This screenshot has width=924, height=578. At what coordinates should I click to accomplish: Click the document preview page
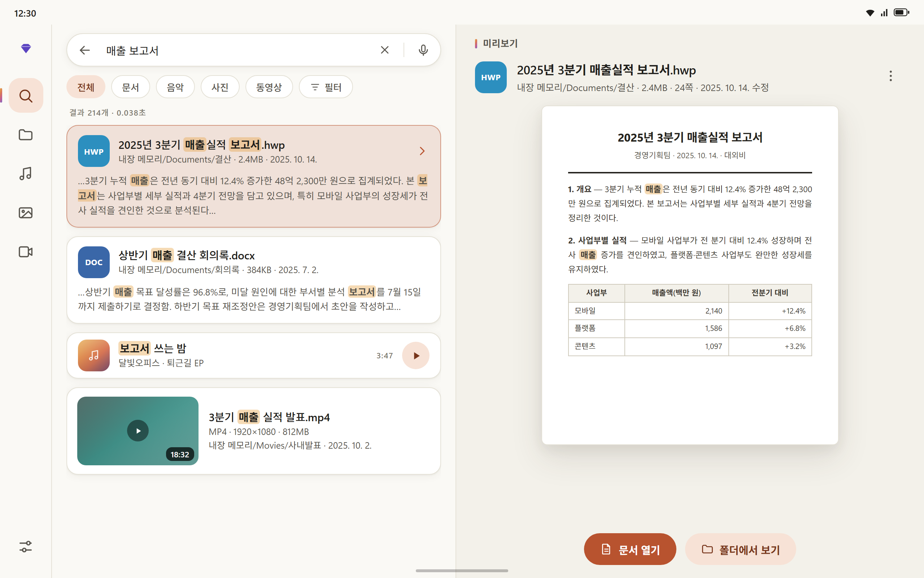pos(690,275)
